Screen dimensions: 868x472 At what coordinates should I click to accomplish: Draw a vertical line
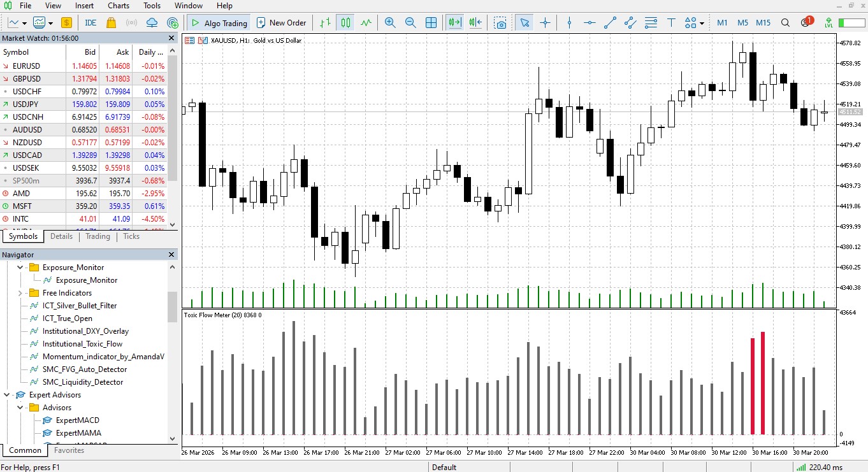[x=569, y=22]
